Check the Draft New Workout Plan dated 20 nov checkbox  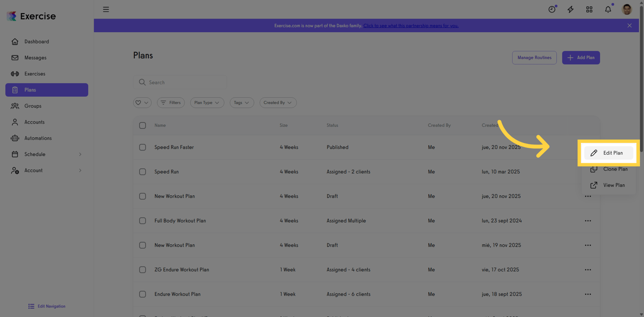pos(142,196)
